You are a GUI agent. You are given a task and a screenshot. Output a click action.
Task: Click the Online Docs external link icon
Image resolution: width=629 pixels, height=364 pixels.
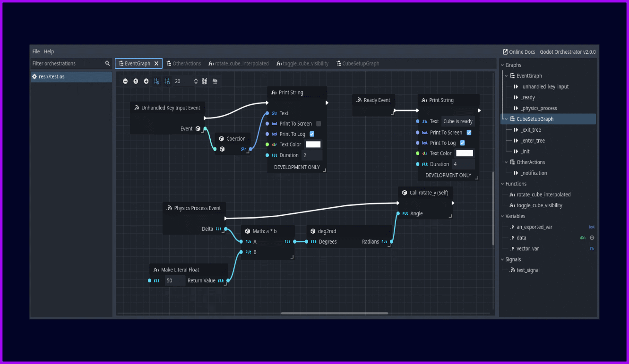pos(505,52)
